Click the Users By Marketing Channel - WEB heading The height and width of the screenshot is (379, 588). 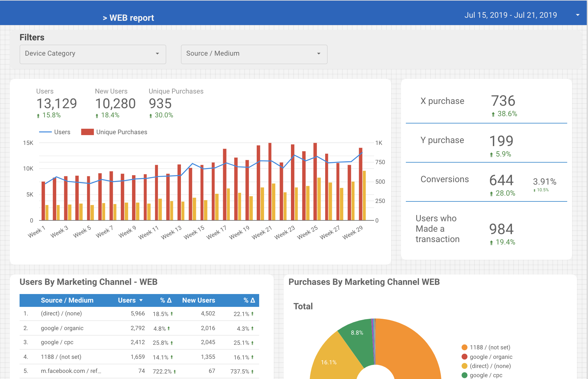pos(89,282)
